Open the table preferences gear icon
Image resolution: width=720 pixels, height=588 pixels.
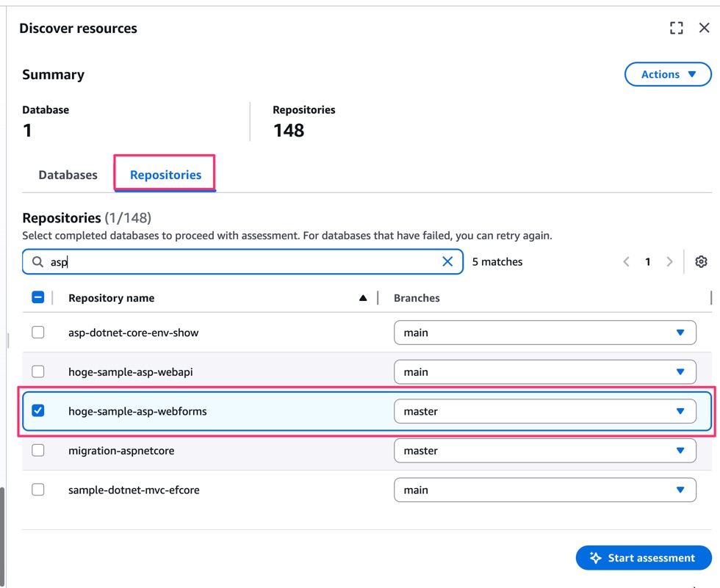[701, 262]
